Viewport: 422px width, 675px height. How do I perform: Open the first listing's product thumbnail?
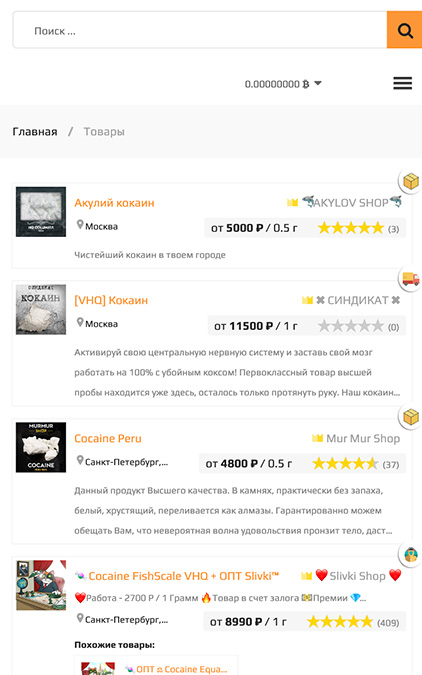point(41,212)
